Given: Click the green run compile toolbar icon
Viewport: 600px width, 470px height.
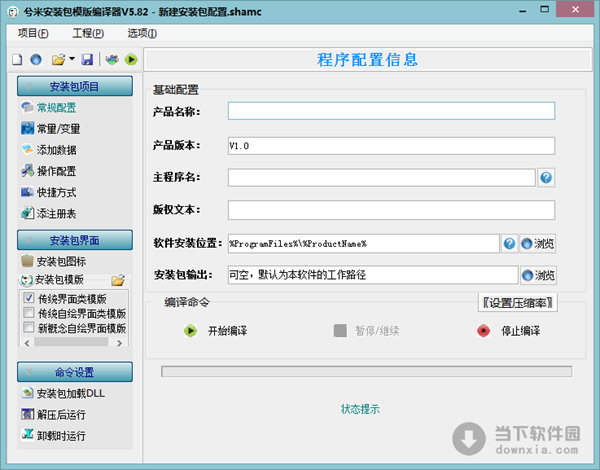Looking at the screenshot, I should coord(131,59).
